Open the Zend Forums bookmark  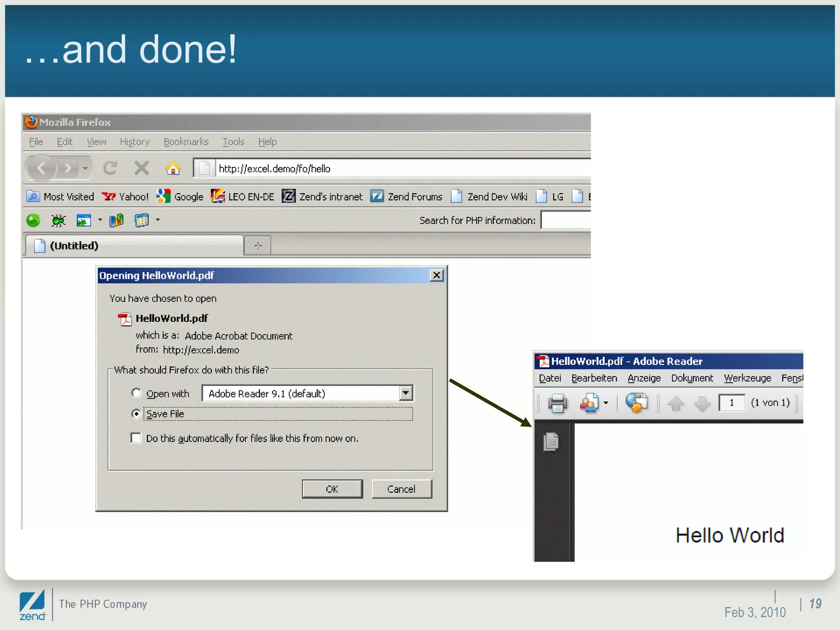pyautogui.click(x=406, y=197)
